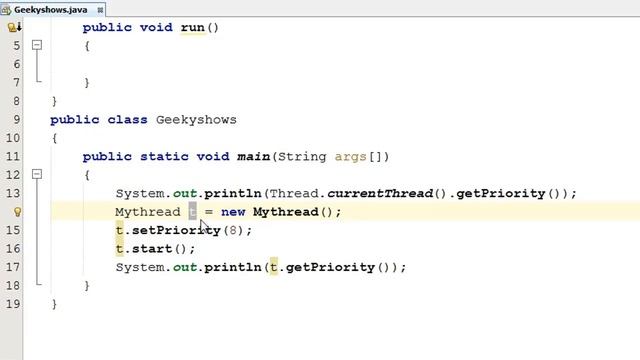640x360 pixels.
Task: Select the highlighted variable t in declaration
Action: 193,212
